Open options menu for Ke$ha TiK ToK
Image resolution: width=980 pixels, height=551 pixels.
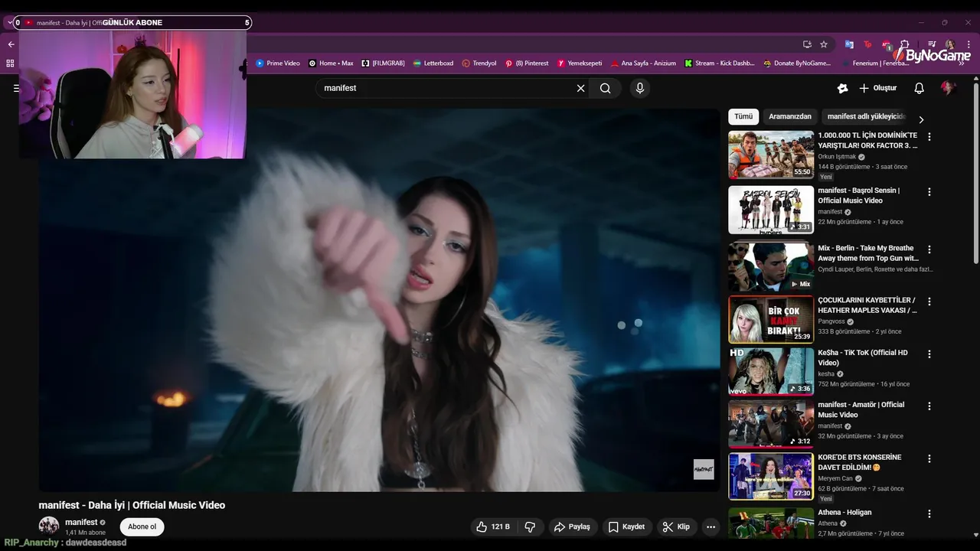(x=929, y=354)
